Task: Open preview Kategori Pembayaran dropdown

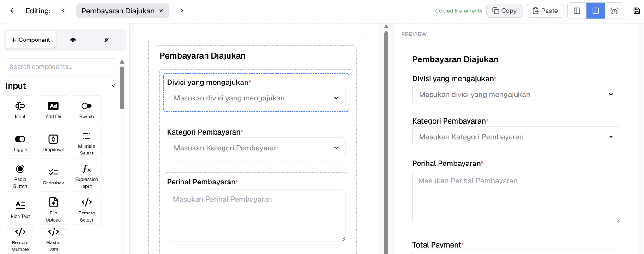Action: coord(516,137)
